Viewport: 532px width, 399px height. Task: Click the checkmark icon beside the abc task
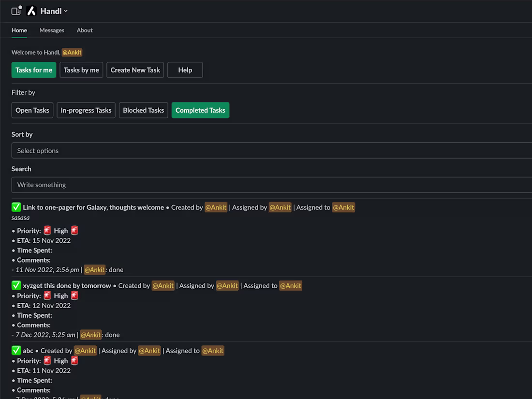tap(16, 350)
